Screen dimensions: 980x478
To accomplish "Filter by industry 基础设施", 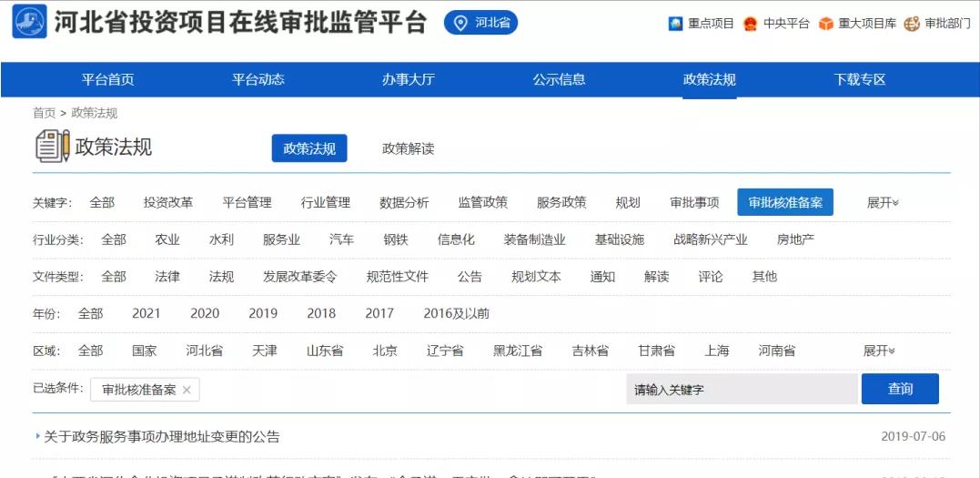I will coord(620,239).
